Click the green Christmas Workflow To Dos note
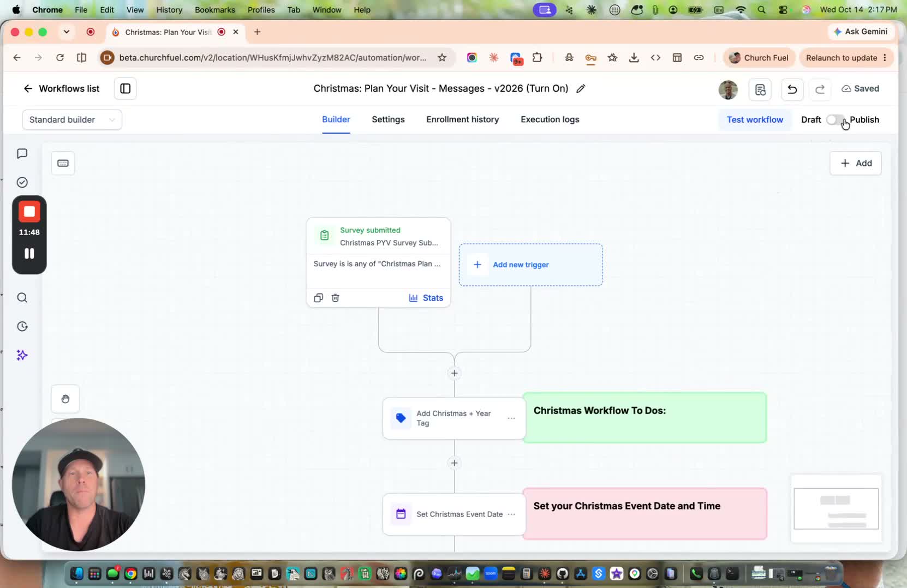The width and height of the screenshot is (907, 588). 645,418
